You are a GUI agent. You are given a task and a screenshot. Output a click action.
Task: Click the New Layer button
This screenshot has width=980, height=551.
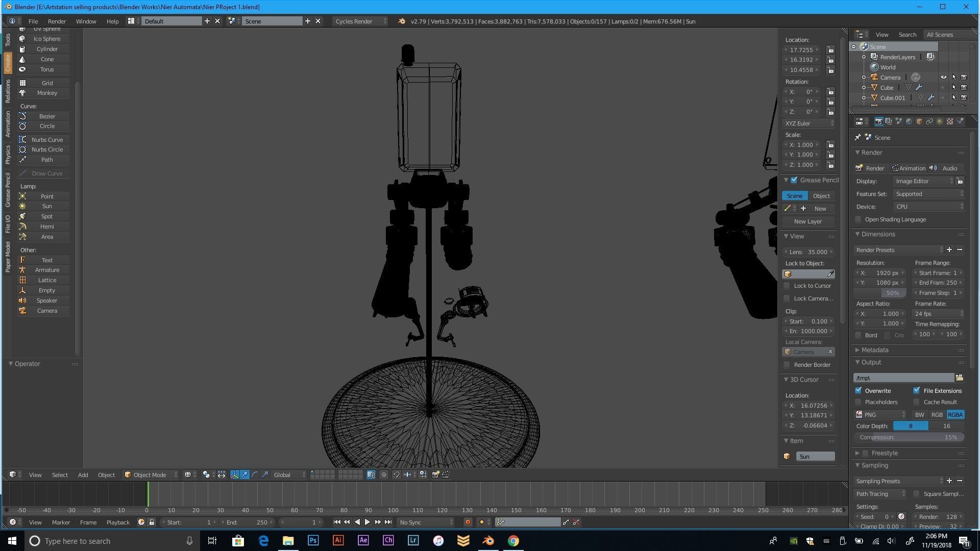pos(807,221)
